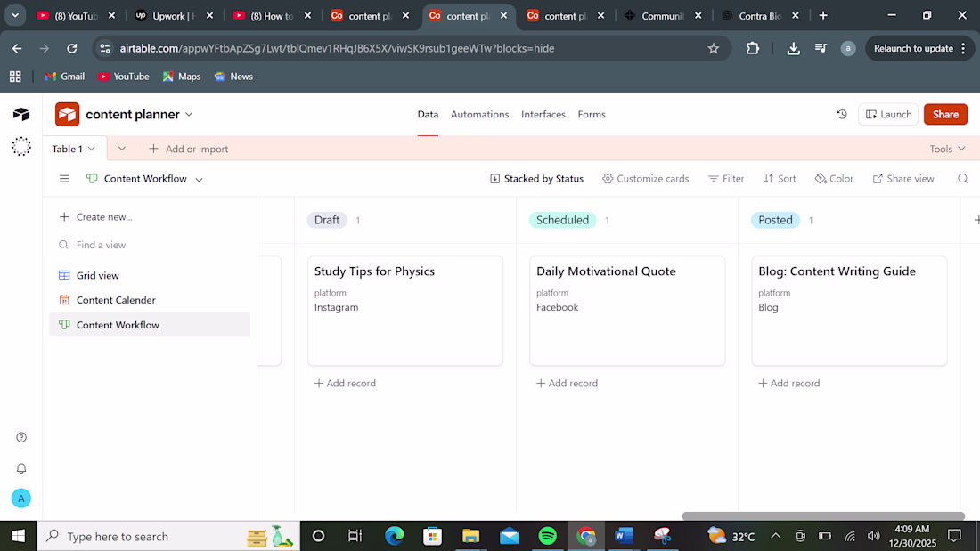Open Chrome downloads icon
The height and width of the screenshot is (551, 980).
pos(793,48)
